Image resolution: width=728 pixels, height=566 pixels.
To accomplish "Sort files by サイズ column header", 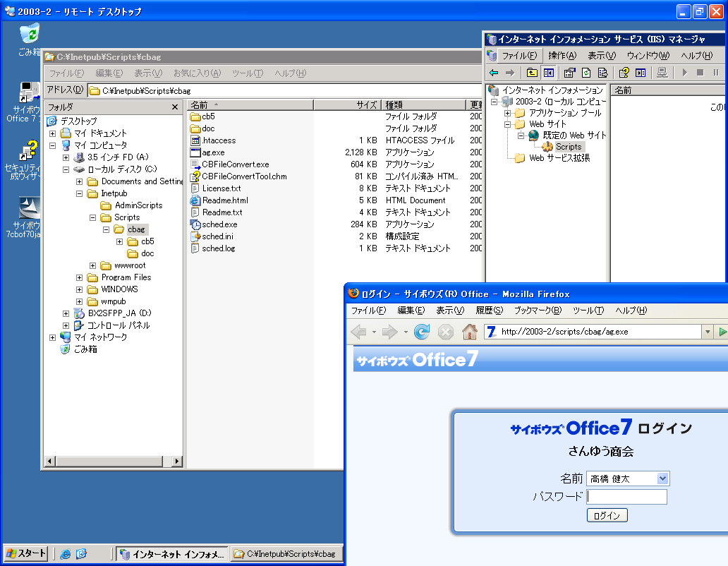I will (347, 105).
